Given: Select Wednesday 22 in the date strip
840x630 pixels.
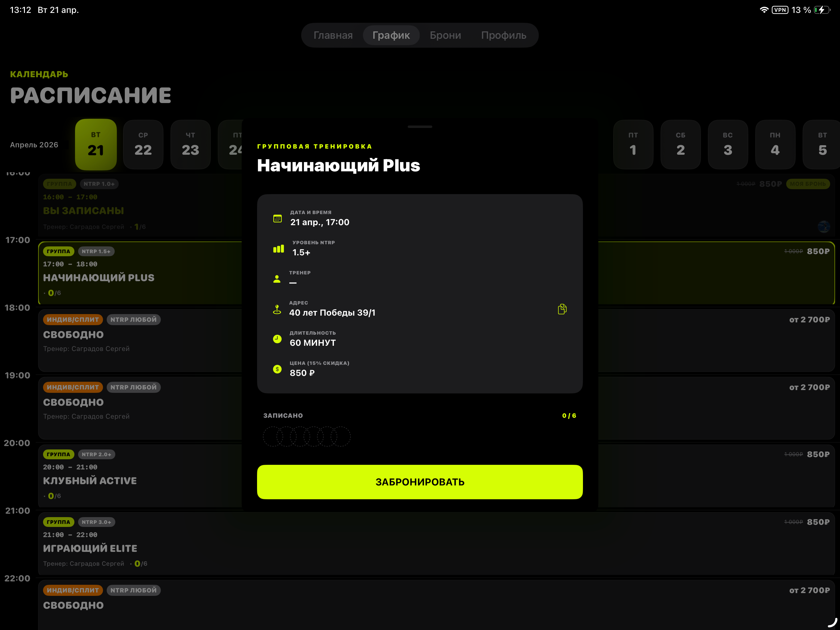Looking at the screenshot, I should pyautogui.click(x=143, y=144).
